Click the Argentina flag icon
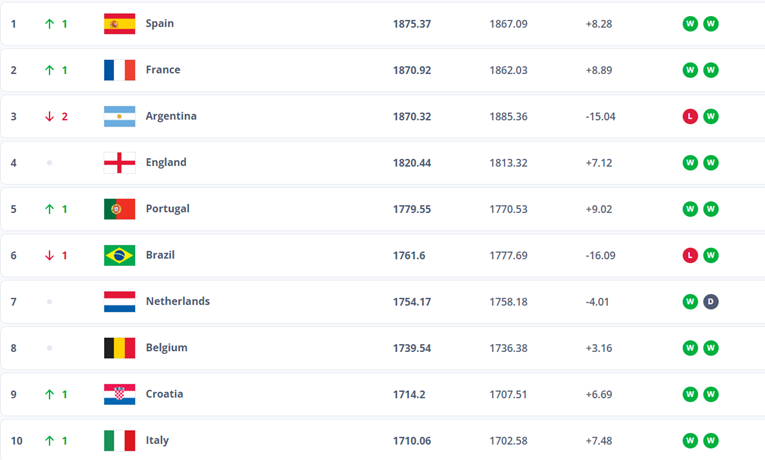This screenshot has width=765, height=460. tap(119, 116)
